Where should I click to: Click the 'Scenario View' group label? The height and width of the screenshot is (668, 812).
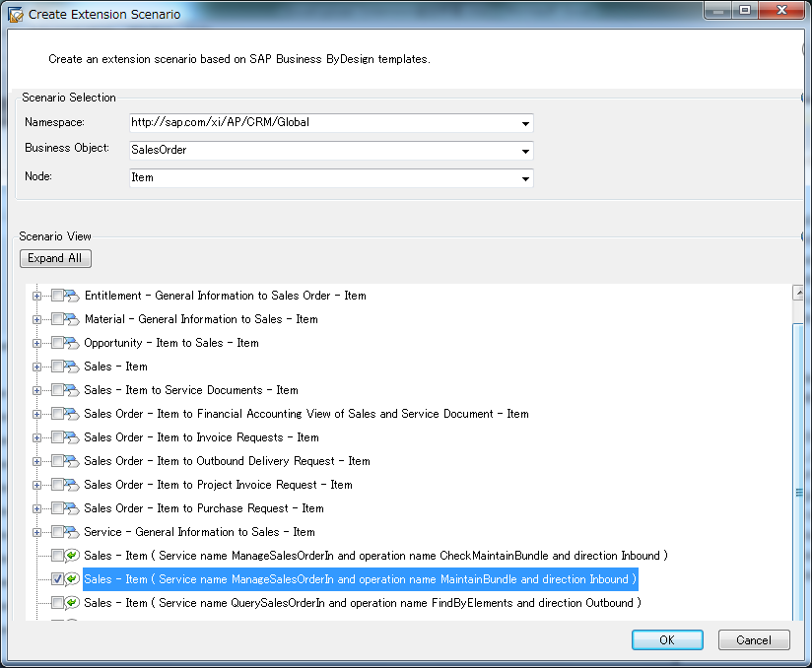[55, 236]
